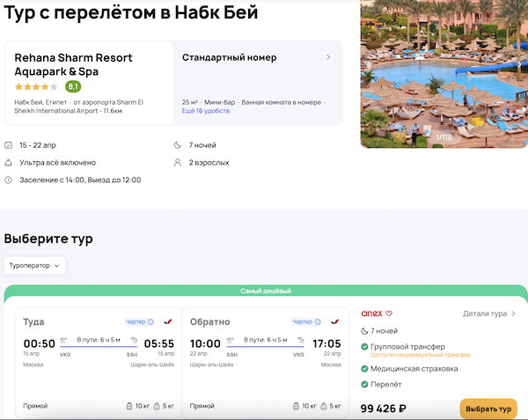Viewport: 528px width, 420px height.
Task: Click the Медицинская страховка green checkmark
Action: pos(365,369)
